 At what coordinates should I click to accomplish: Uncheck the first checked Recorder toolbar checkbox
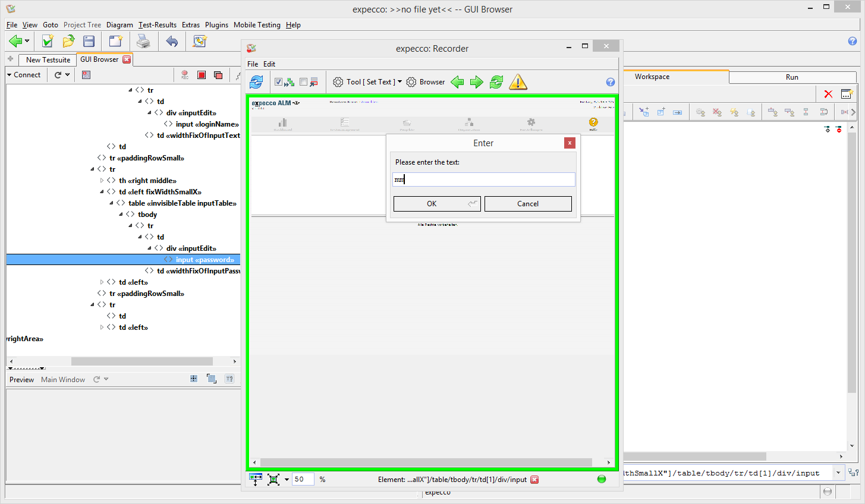click(x=278, y=82)
